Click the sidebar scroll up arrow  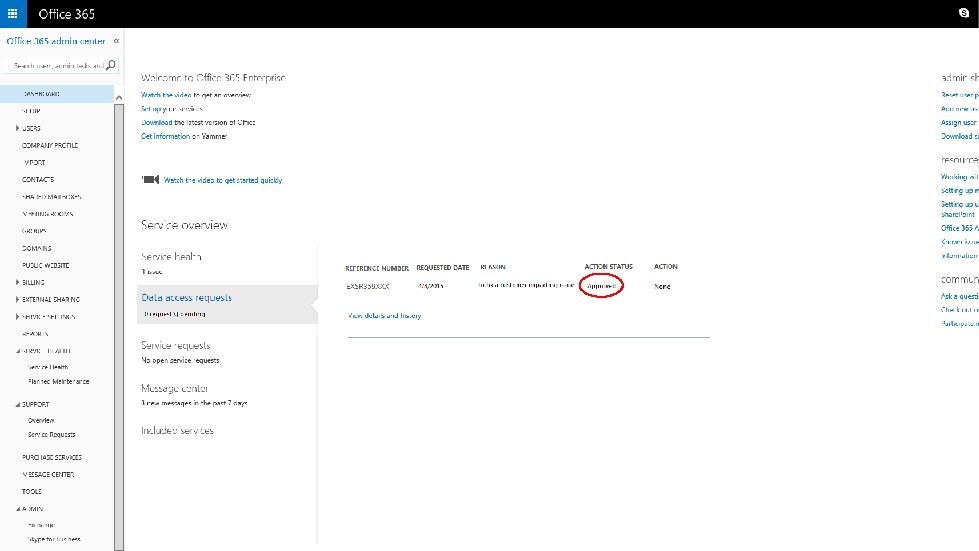[119, 97]
